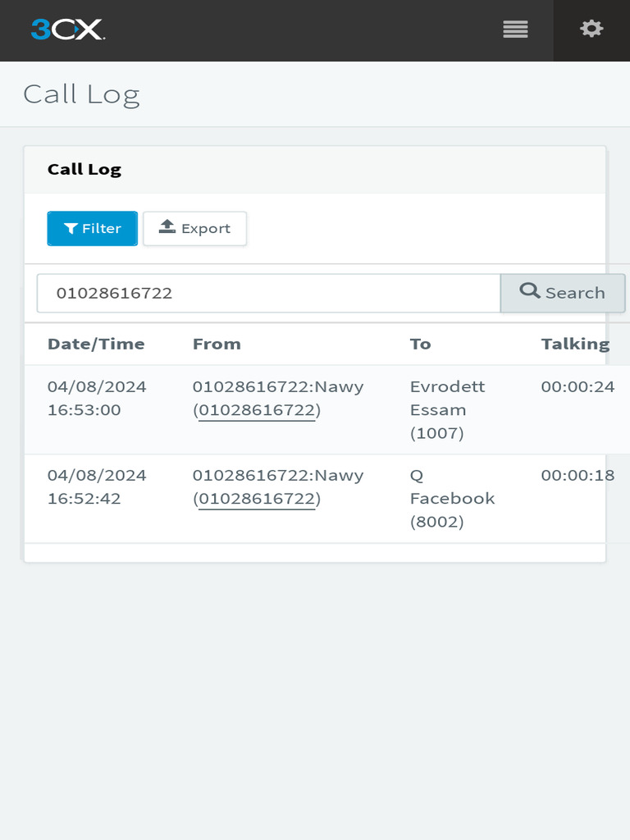Select the Evrodett Essam (1007) call row
Image resolution: width=630 pixels, height=840 pixels.
point(447,409)
